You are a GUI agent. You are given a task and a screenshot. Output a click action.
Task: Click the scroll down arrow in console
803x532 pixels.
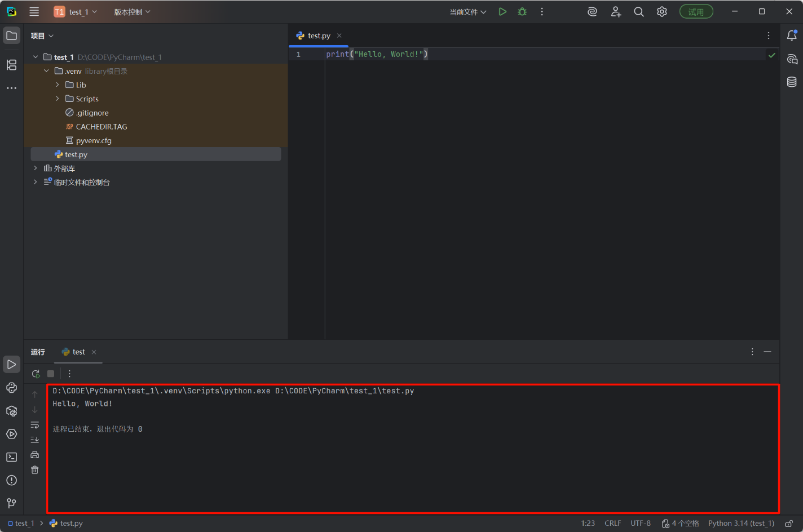click(x=35, y=410)
